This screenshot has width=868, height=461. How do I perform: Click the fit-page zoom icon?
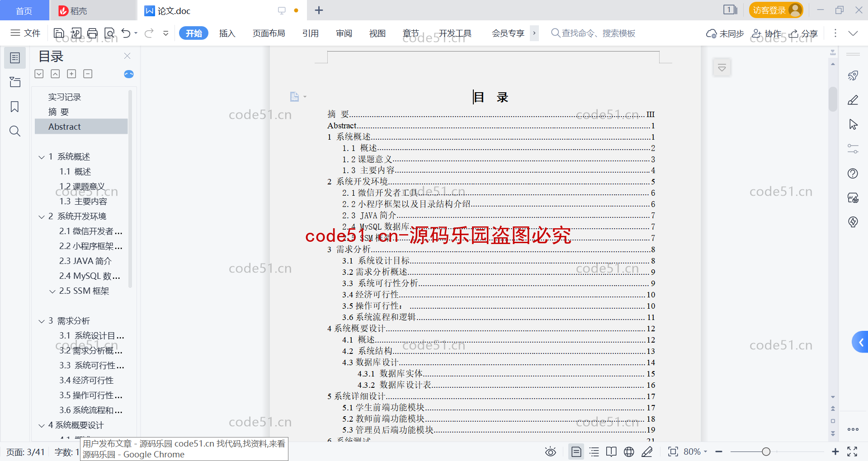pos(673,452)
